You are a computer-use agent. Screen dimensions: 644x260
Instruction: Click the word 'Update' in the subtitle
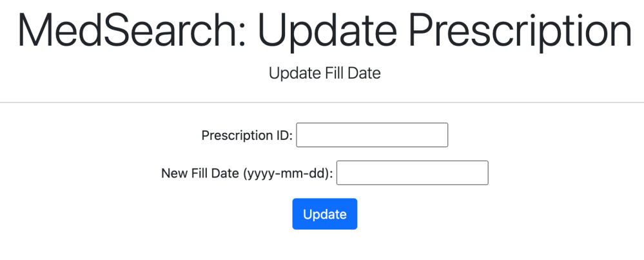[293, 74]
